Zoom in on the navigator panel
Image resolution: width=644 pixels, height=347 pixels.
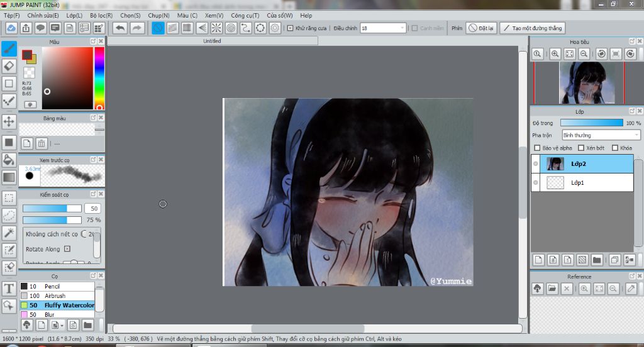pyautogui.click(x=555, y=54)
